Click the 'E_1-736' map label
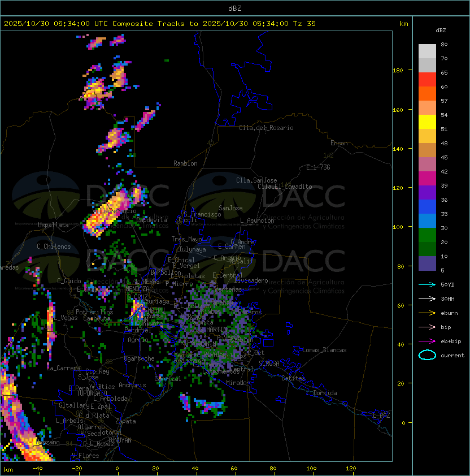The height and width of the screenshot is (476, 470). pos(318,167)
